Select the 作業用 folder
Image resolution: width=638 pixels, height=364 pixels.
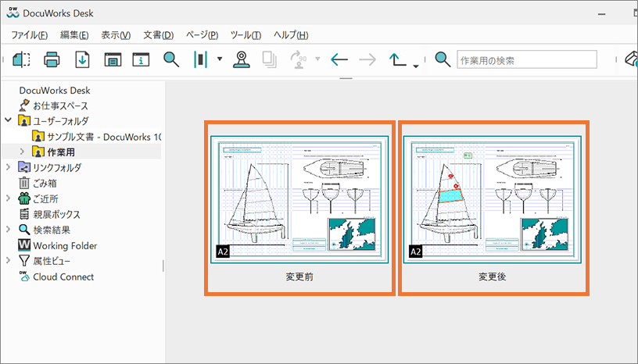click(61, 152)
